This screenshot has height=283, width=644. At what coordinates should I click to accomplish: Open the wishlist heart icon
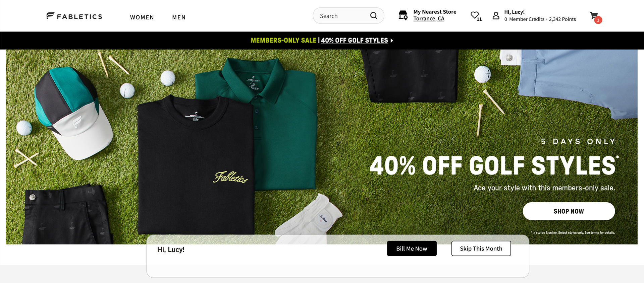(475, 15)
